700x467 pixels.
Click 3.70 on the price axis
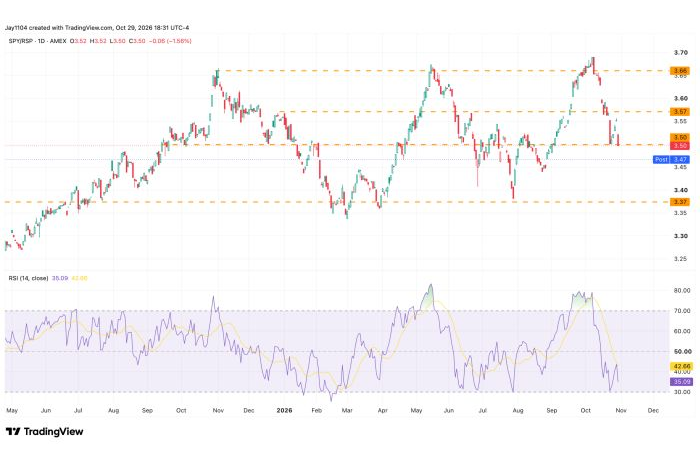[680, 53]
